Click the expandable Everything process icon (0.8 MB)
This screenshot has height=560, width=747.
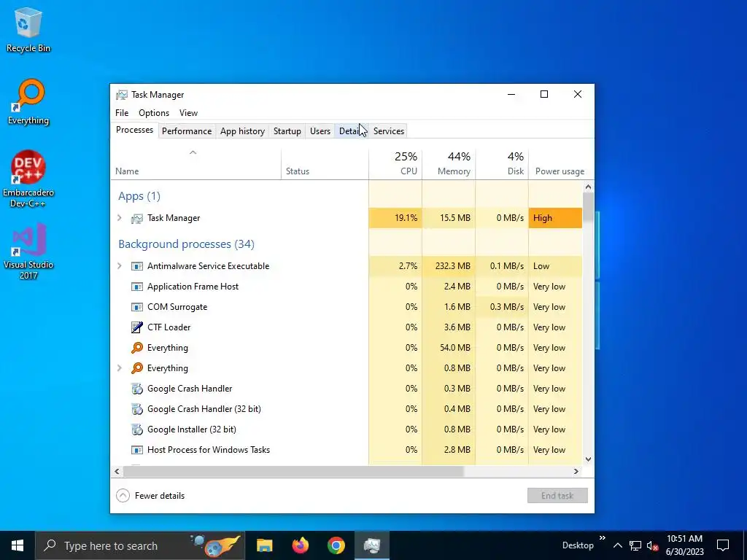point(136,368)
